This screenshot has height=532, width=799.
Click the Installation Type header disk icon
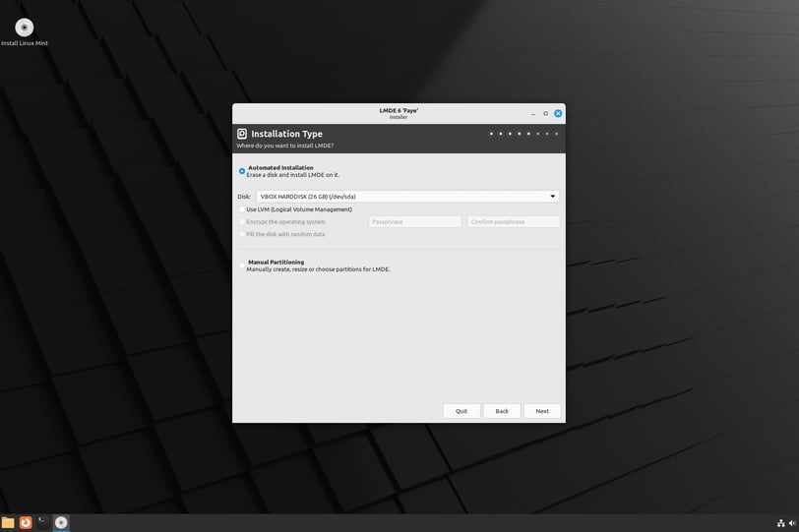tap(242, 134)
